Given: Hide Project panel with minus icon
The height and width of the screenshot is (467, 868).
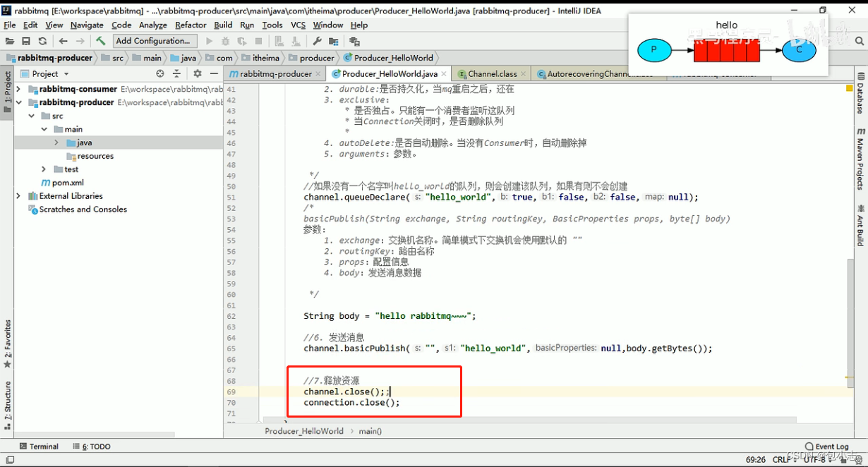Looking at the screenshot, I should [x=213, y=73].
